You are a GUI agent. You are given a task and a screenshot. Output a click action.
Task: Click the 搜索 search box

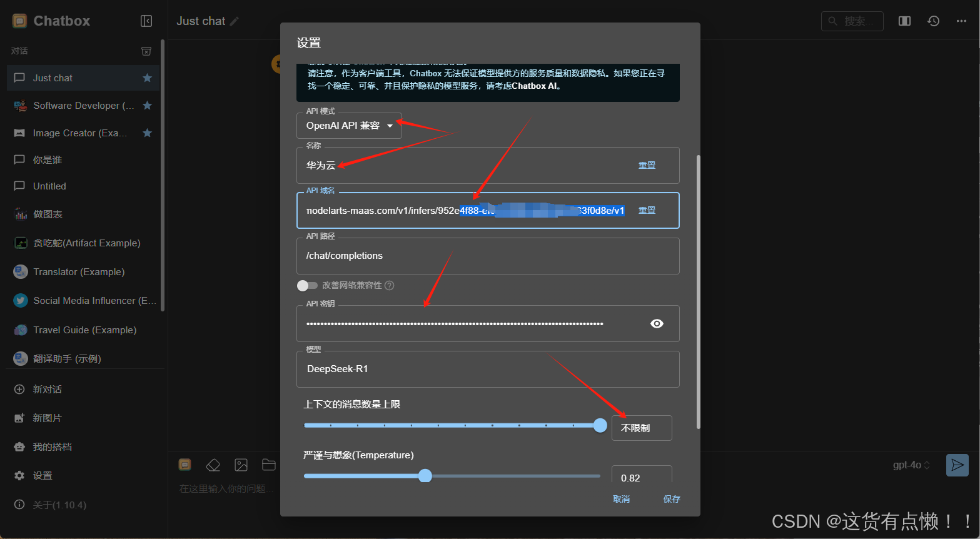852,21
